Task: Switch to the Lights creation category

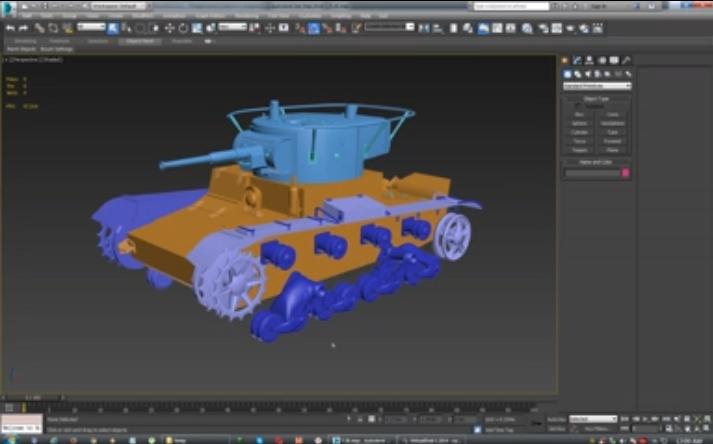Action: [586, 74]
